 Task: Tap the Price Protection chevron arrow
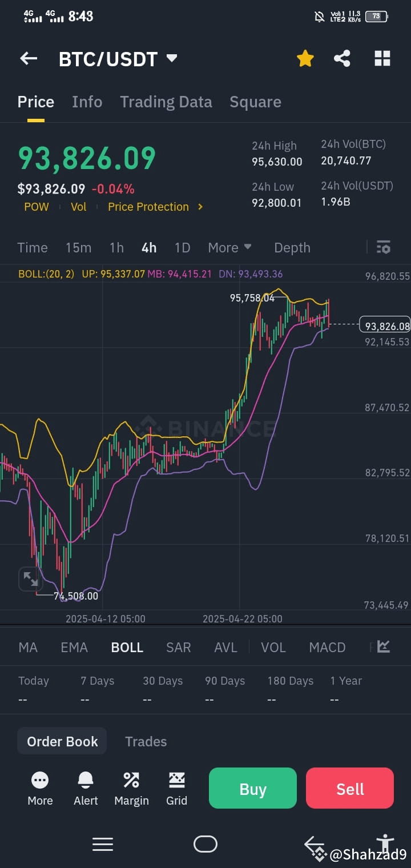click(x=200, y=207)
